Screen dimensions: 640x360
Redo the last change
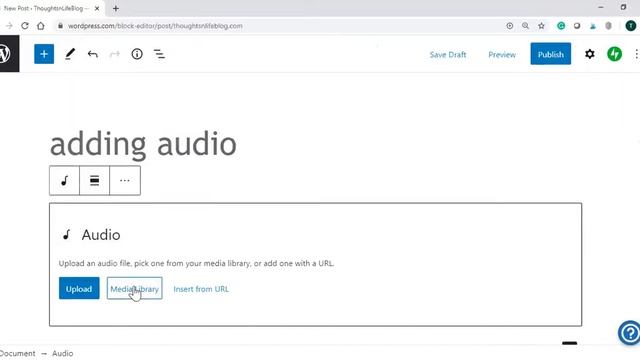(115, 54)
